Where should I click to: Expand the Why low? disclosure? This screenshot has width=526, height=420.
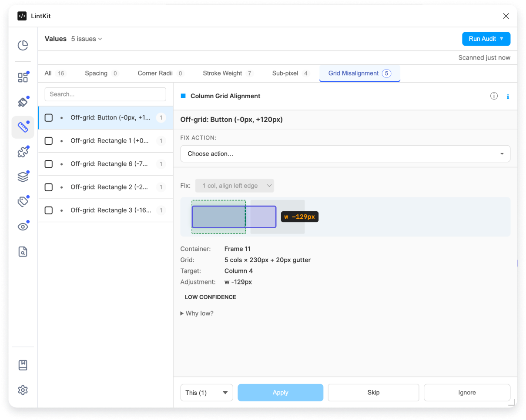coord(197,313)
